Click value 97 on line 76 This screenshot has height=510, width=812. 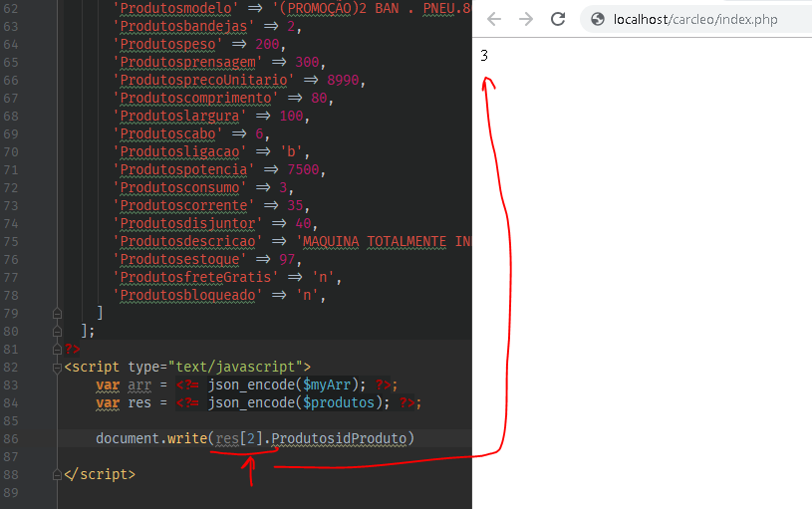pyautogui.click(x=287, y=259)
